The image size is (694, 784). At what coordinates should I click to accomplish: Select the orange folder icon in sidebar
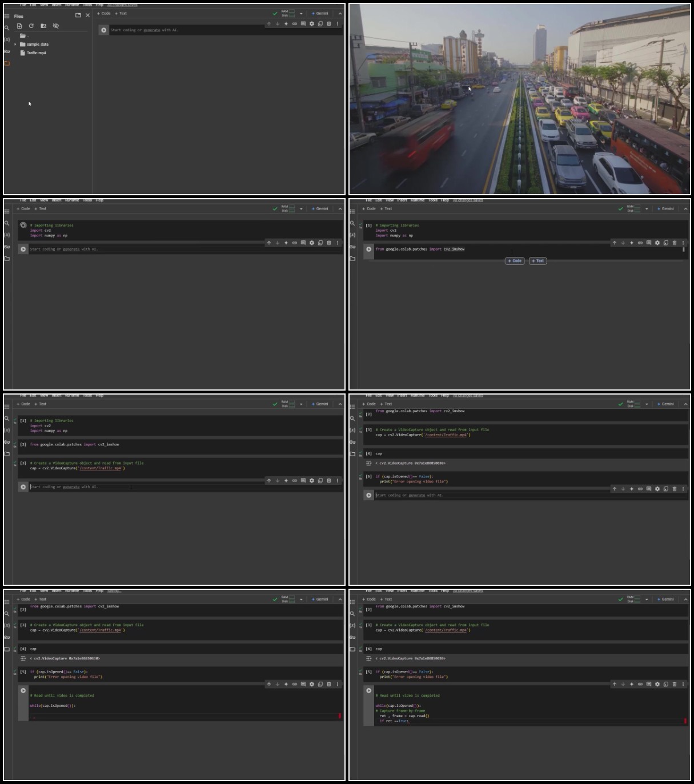[x=7, y=63]
